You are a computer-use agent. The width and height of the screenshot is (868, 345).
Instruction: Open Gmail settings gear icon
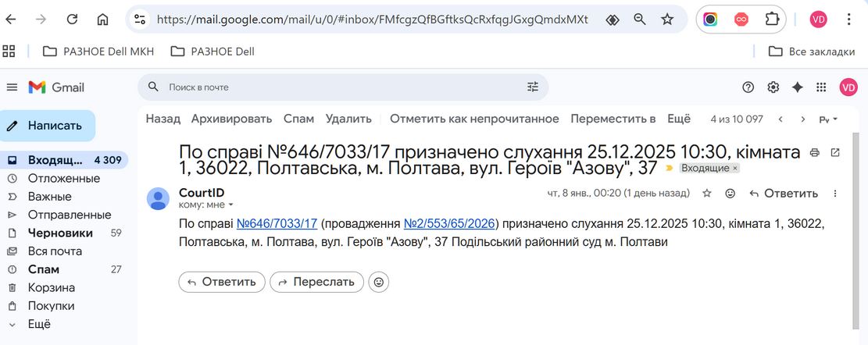[x=773, y=87]
